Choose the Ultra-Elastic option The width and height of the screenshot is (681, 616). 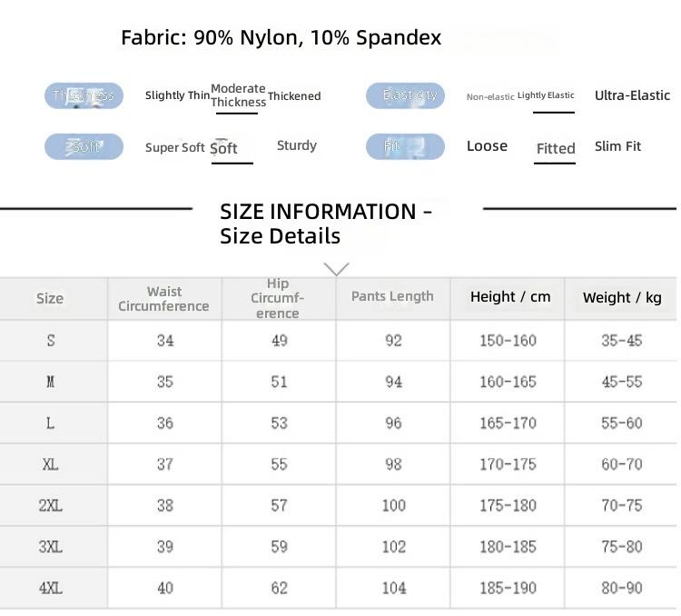632,95
